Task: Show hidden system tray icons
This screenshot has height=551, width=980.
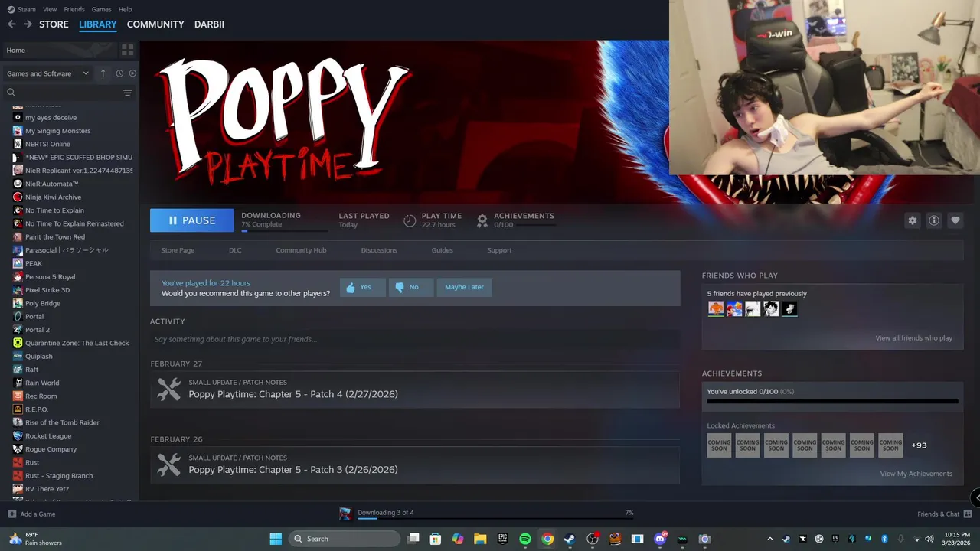Action: click(769, 539)
